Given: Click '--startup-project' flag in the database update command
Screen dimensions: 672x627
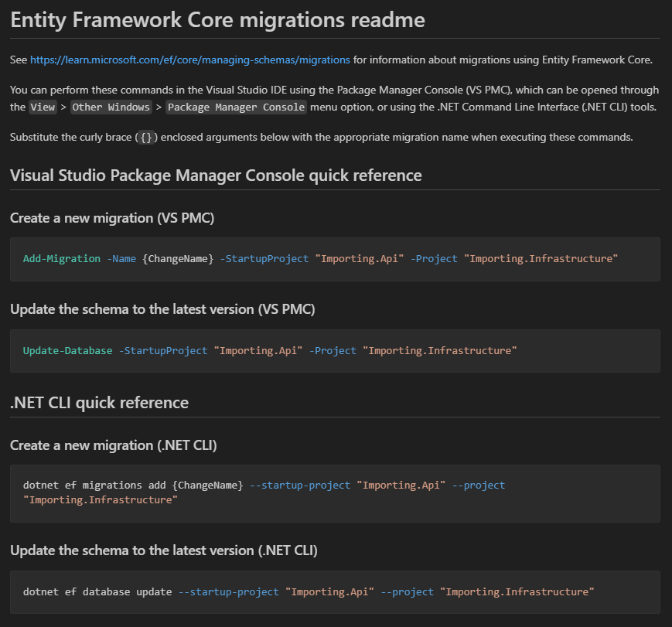Looking at the screenshot, I should pyautogui.click(x=228, y=592).
